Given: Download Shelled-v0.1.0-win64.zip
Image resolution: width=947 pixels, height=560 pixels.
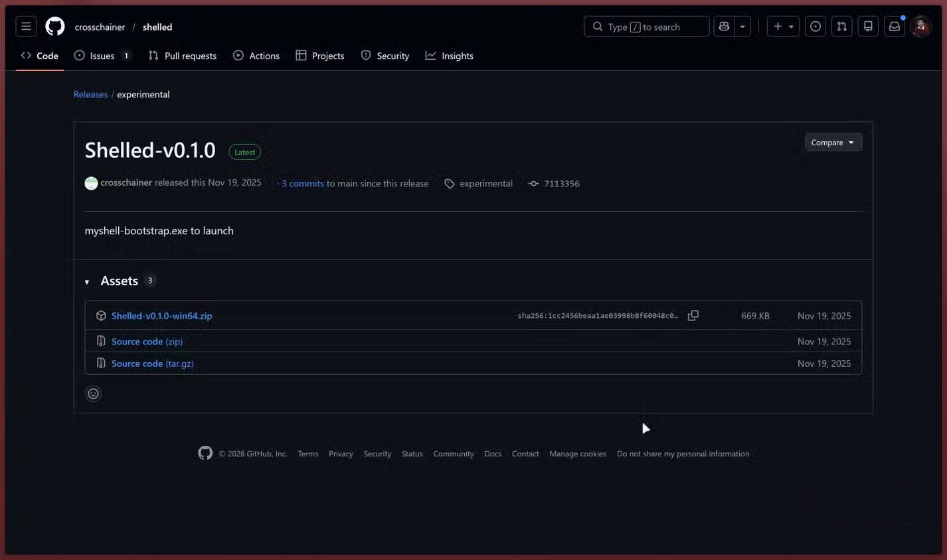Looking at the screenshot, I should coord(162,316).
